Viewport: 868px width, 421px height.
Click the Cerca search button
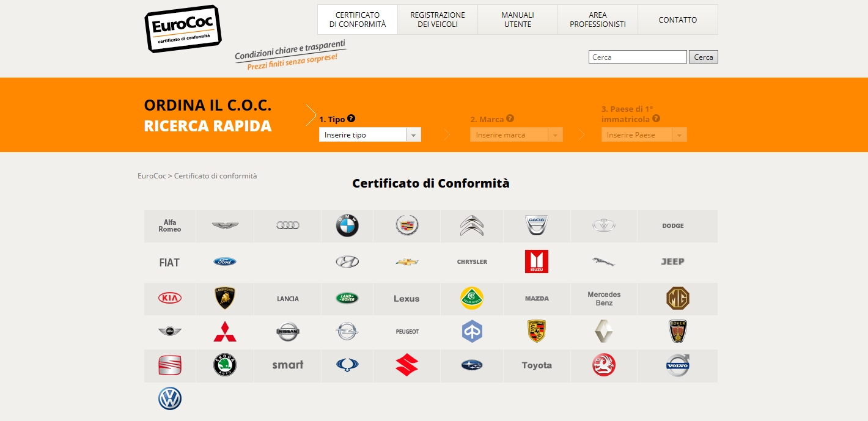coord(704,57)
